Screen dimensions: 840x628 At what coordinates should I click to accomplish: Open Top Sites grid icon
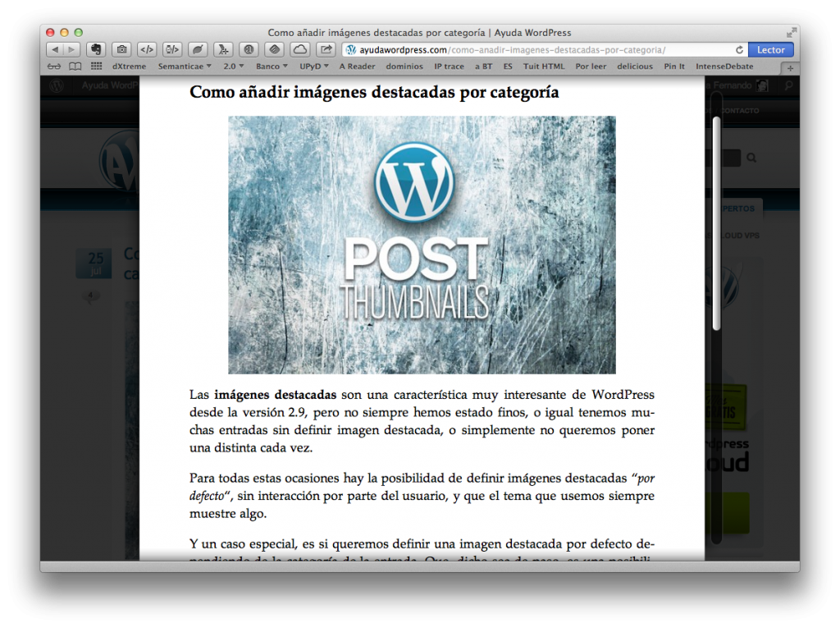pyautogui.click(x=97, y=66)
